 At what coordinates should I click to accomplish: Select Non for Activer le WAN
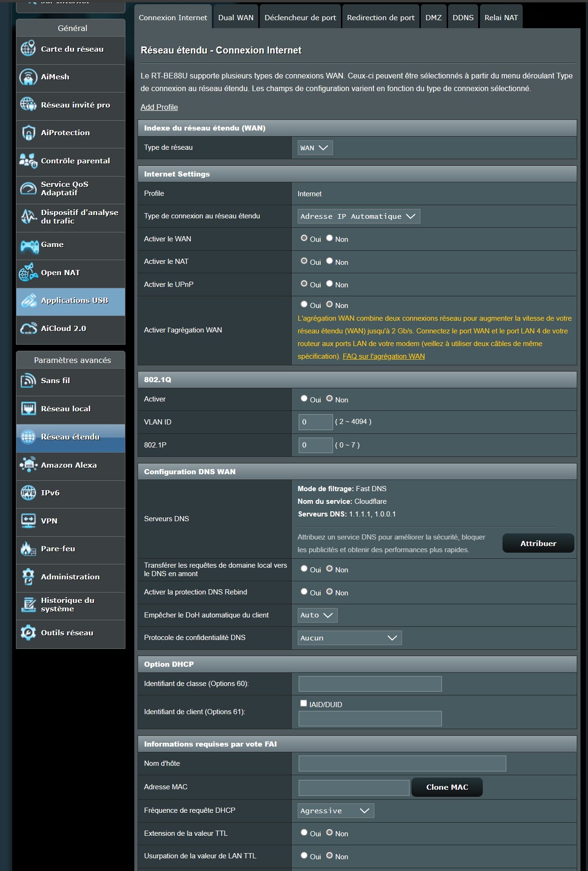330,238
